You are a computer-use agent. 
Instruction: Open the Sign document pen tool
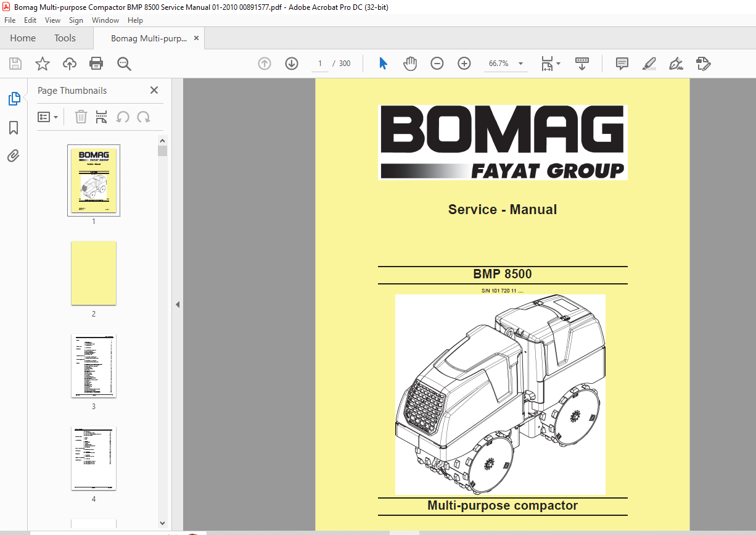point(676,64)
